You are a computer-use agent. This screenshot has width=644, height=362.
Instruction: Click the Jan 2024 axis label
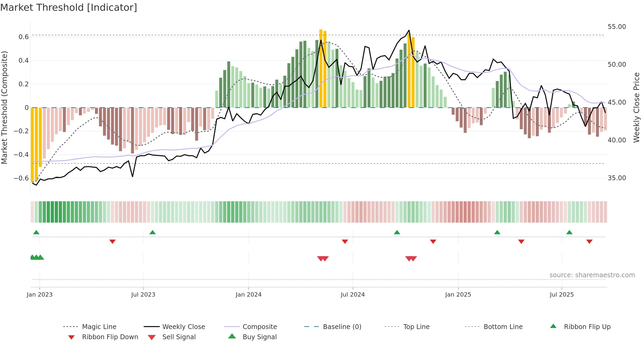pos(249,294)
